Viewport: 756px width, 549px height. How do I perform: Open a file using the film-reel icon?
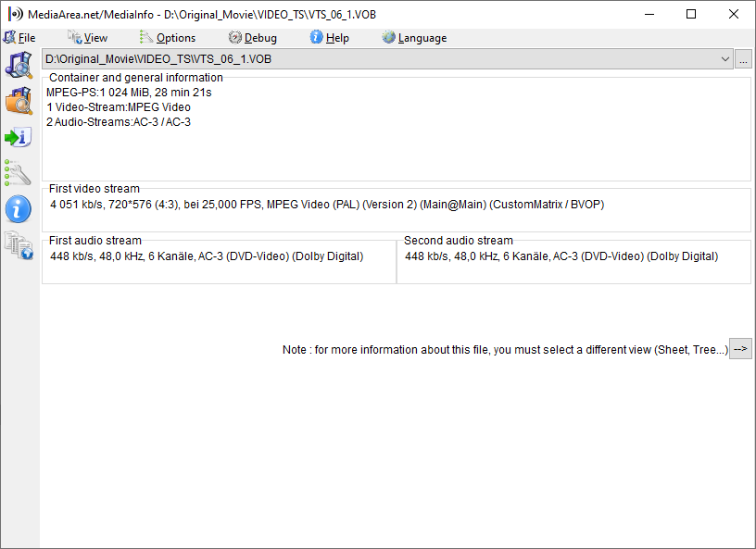pos(19,66)
